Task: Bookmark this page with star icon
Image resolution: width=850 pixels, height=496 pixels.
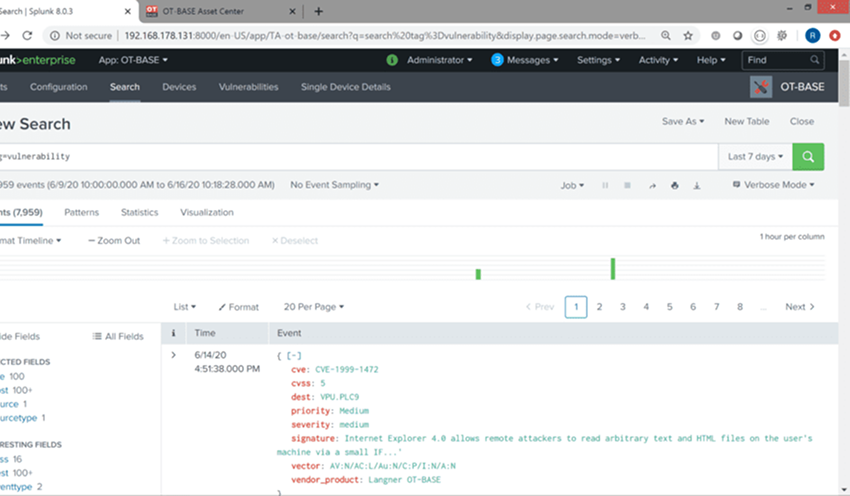Action: tap(688, 35)
